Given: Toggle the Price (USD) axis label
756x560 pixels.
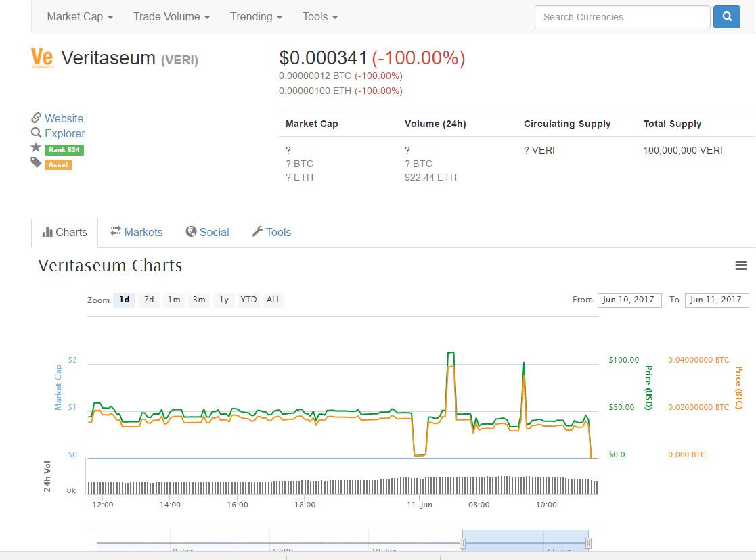Looking at the screenshot, I should click(x=648, y=388).
